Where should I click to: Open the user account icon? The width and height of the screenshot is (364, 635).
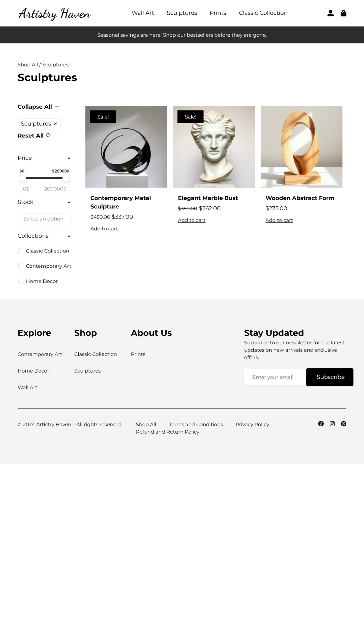click(331, 13)
